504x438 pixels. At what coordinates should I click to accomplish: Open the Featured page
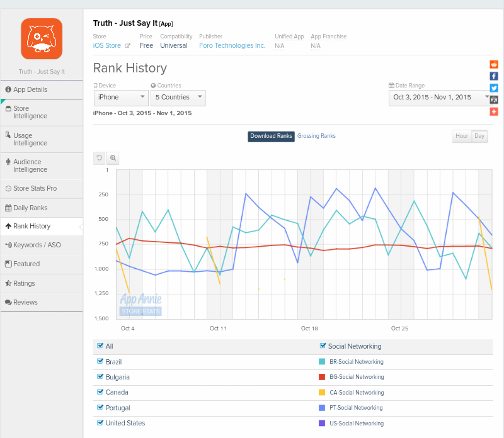click(42, 264)
